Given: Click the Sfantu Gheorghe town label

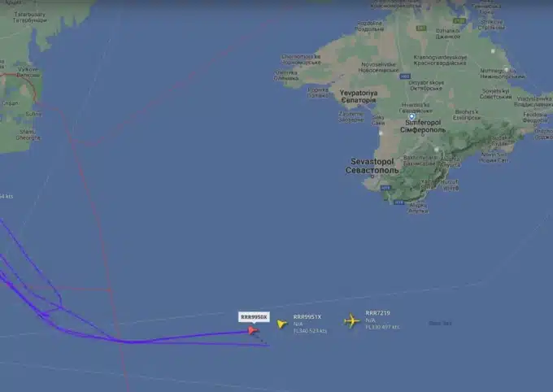Looking at the screenshot, I should (x=28, y=135).
